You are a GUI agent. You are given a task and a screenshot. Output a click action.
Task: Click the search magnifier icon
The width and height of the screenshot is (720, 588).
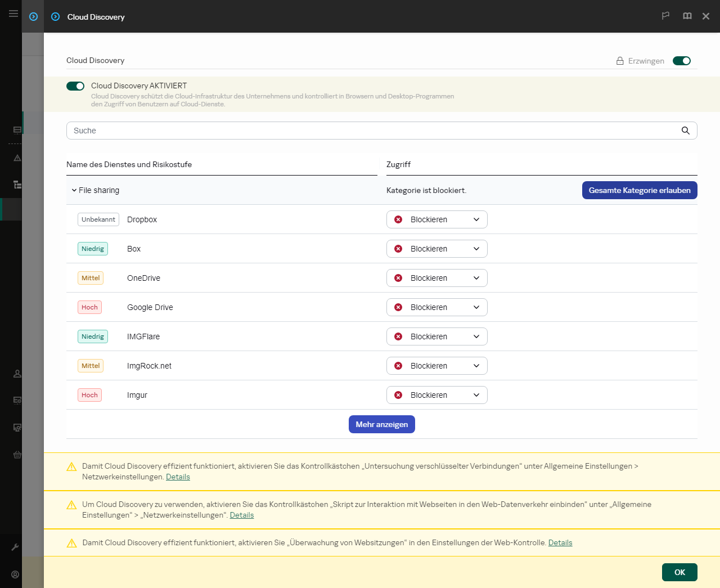(685, 130)
